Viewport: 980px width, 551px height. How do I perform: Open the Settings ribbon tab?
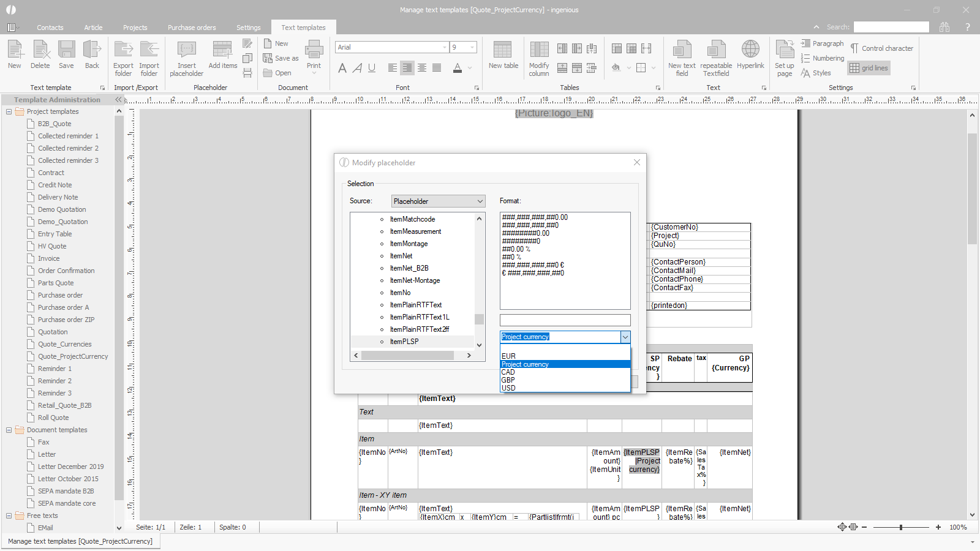point(248,28)
